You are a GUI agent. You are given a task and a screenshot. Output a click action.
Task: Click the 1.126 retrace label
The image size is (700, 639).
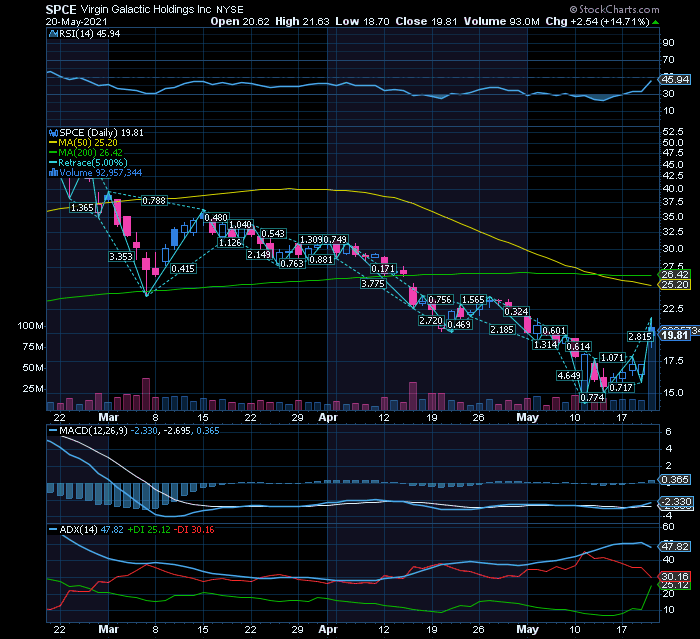pyautogui.click(x=230, y=242)
